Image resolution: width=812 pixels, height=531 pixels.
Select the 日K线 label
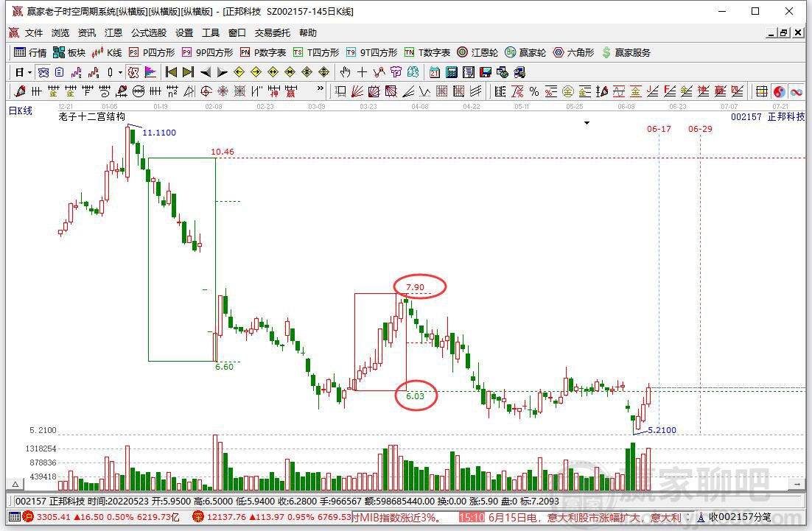21,110
